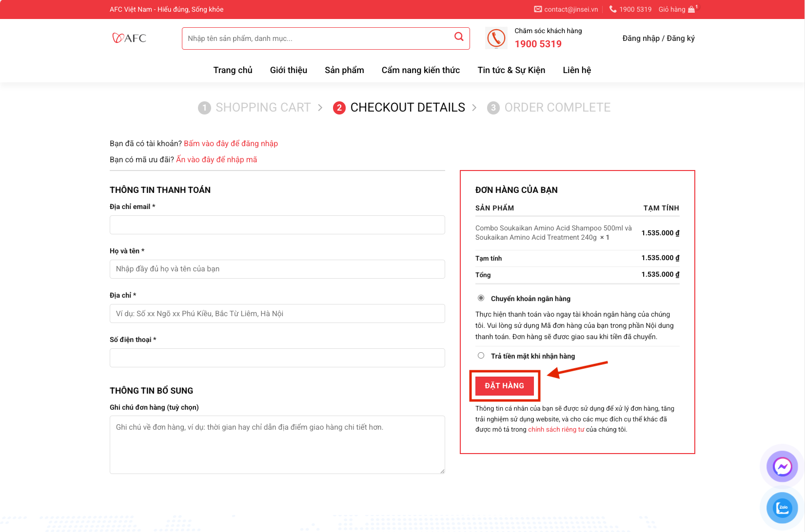
Task: Open the Zalo chat button
Action: 782,508
